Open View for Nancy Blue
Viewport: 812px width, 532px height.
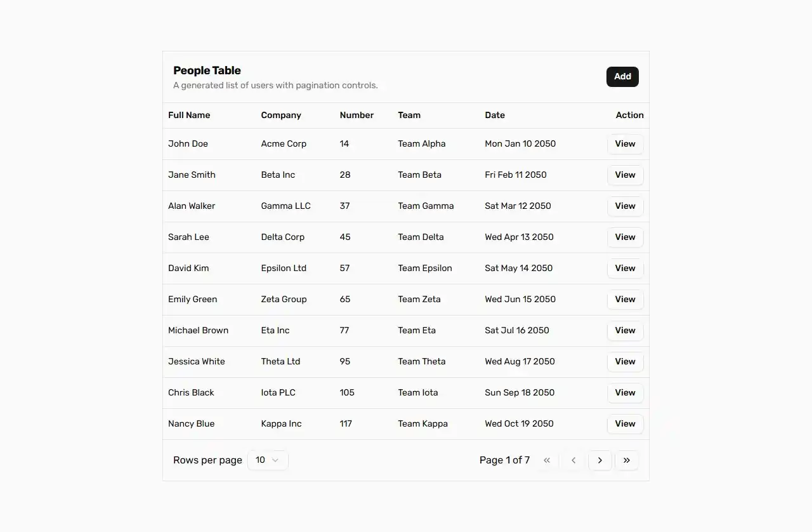pos(625,424)
